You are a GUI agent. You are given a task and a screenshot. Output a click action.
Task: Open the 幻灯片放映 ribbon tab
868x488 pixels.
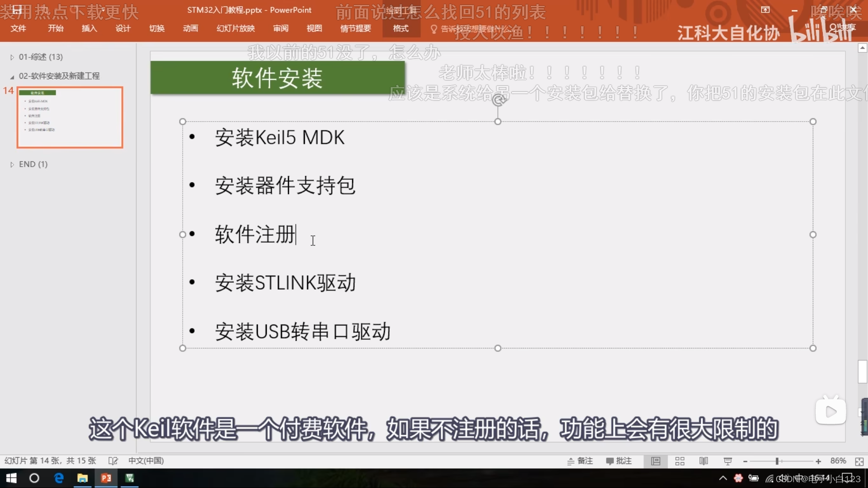point(236,28)
